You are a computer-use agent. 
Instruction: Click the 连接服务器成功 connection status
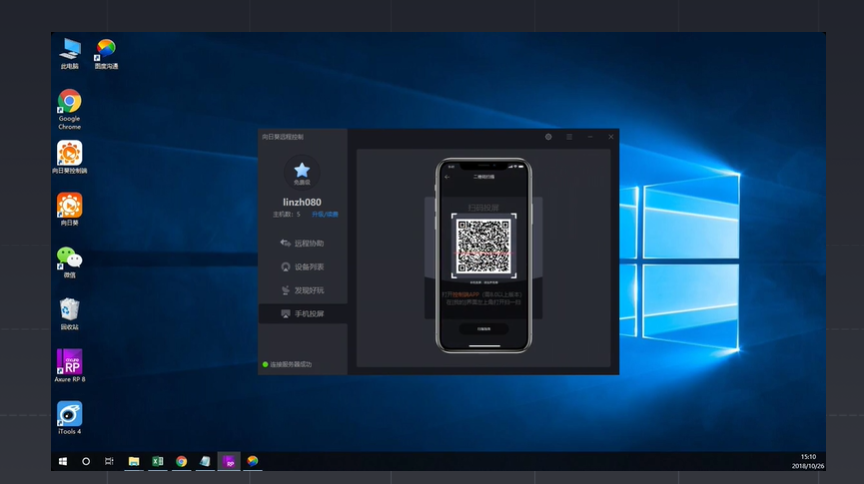pos(287,364)
